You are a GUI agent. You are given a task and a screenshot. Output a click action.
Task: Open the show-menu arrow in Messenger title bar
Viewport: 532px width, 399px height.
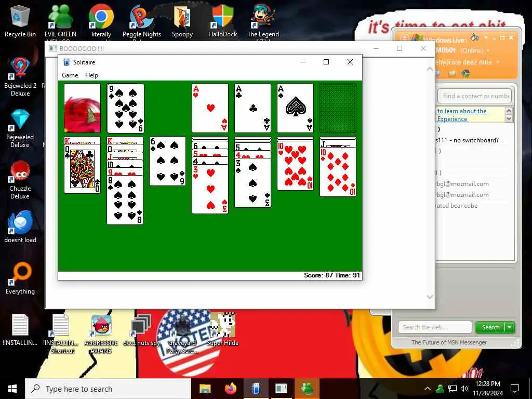point(486,37)
